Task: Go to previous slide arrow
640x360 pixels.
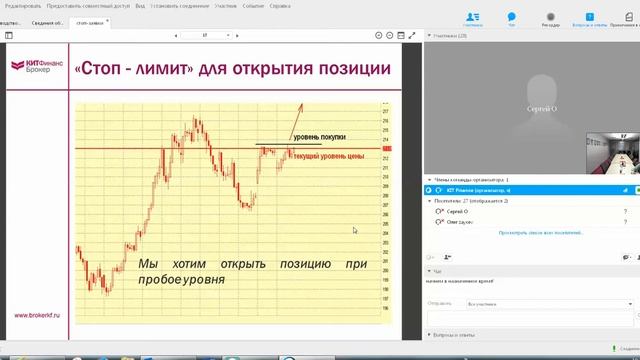Action: [176, 36]
